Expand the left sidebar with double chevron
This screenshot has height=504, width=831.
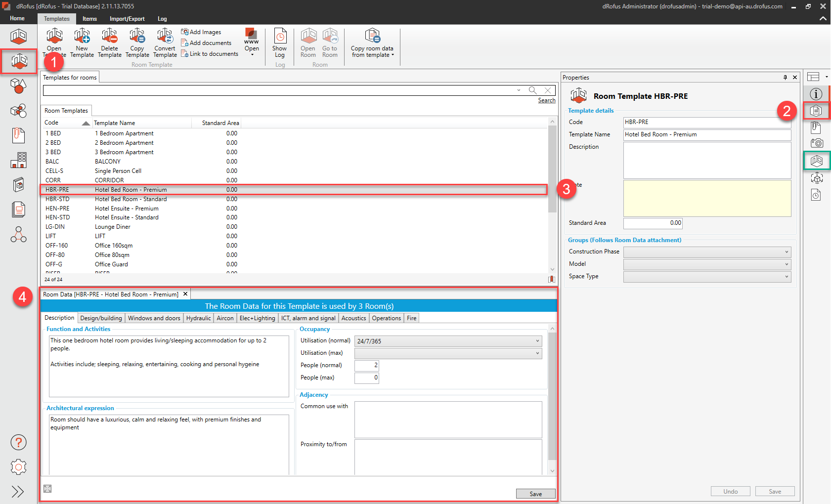[18, 492]
